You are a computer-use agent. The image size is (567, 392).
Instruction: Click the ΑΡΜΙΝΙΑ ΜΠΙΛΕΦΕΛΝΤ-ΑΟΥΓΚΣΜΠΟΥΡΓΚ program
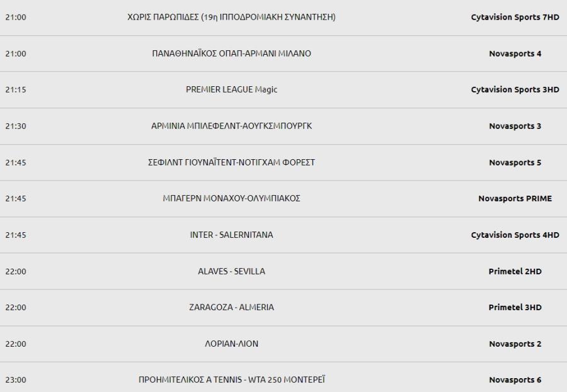231,126
